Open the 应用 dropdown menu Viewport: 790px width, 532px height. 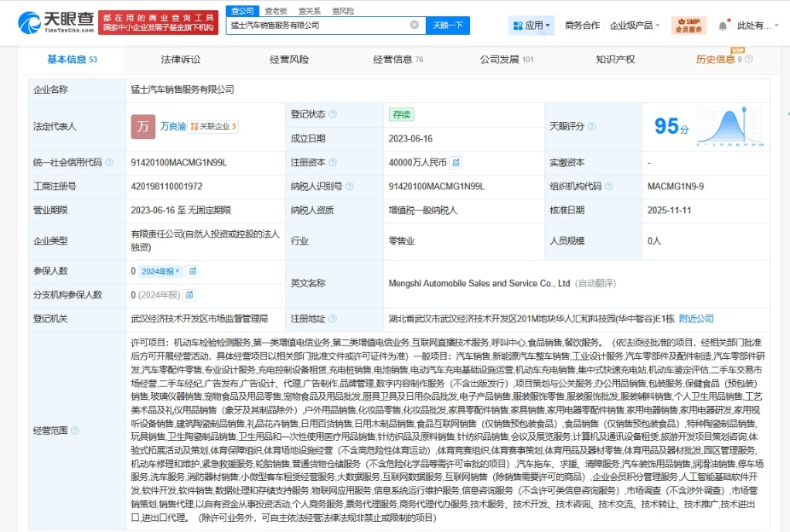coord(530,26)
